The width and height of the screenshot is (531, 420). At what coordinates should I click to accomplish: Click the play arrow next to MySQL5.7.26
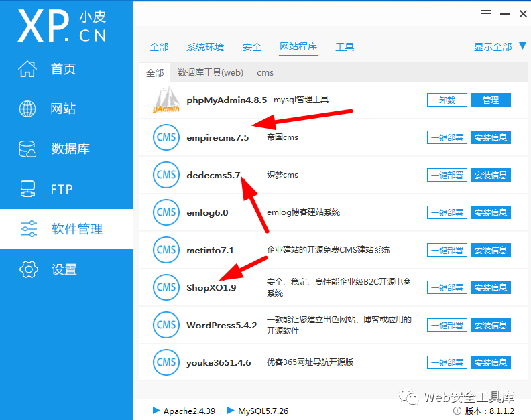(231, 411)
